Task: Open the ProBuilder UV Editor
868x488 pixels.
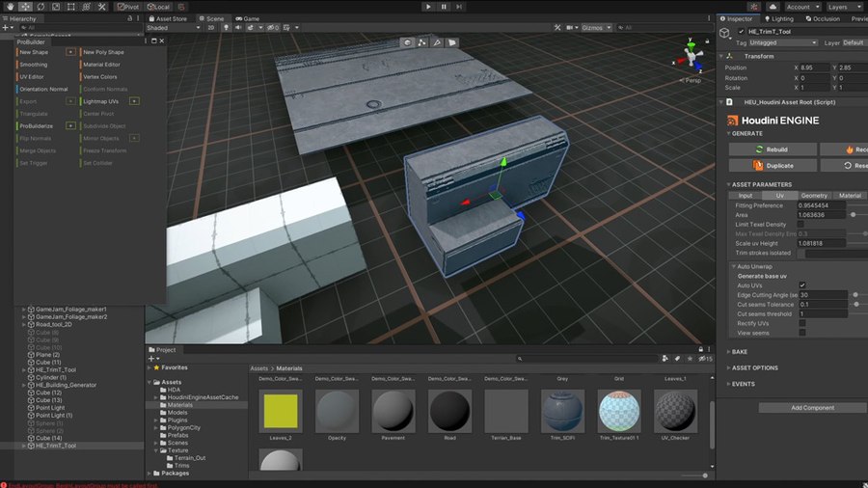Action: point(32,77)
